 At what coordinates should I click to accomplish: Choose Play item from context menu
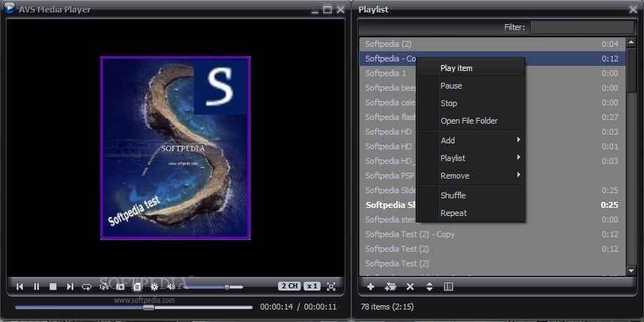pyautogui.click(x=457, y=68)
